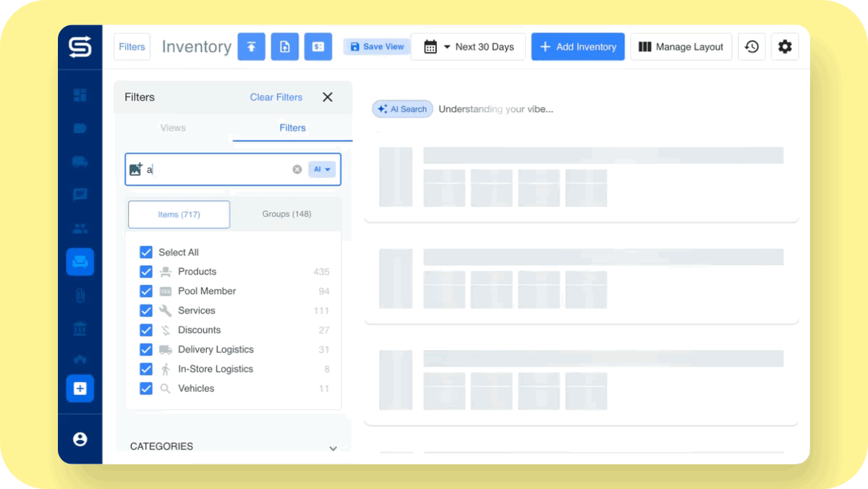Open the Next 30 Days date dropdown
The width and height of the screenshot is (868, 489).
pyautogui.click(x=468, y=47)
